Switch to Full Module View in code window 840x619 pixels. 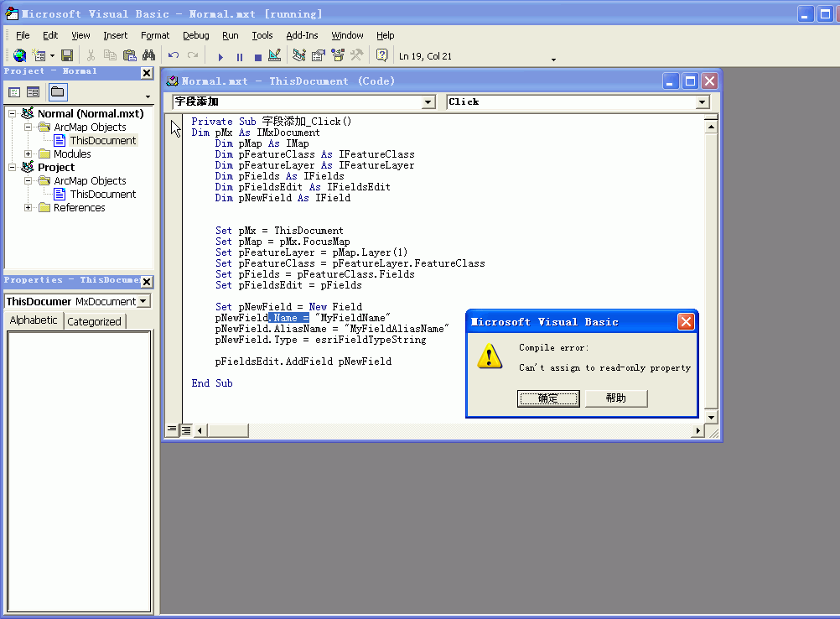coord(185,429)
